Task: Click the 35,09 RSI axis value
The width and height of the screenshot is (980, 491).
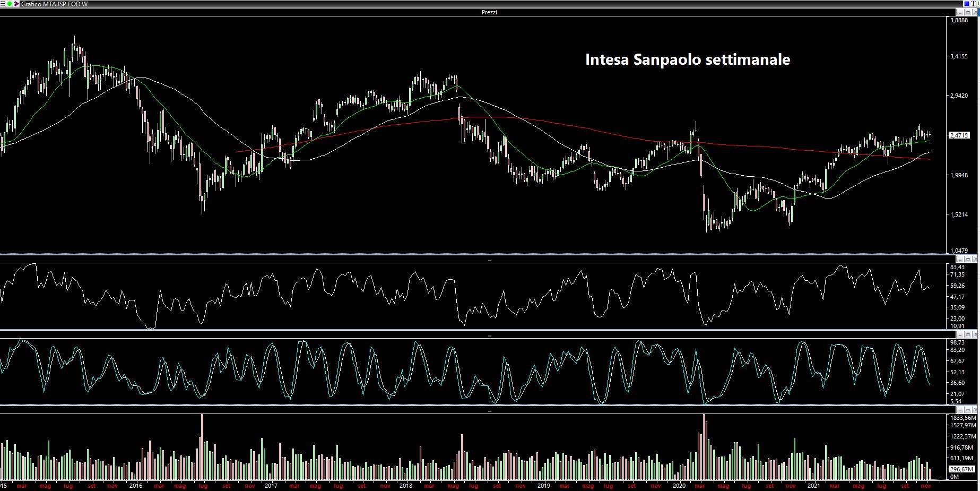Action: point(958,307)
